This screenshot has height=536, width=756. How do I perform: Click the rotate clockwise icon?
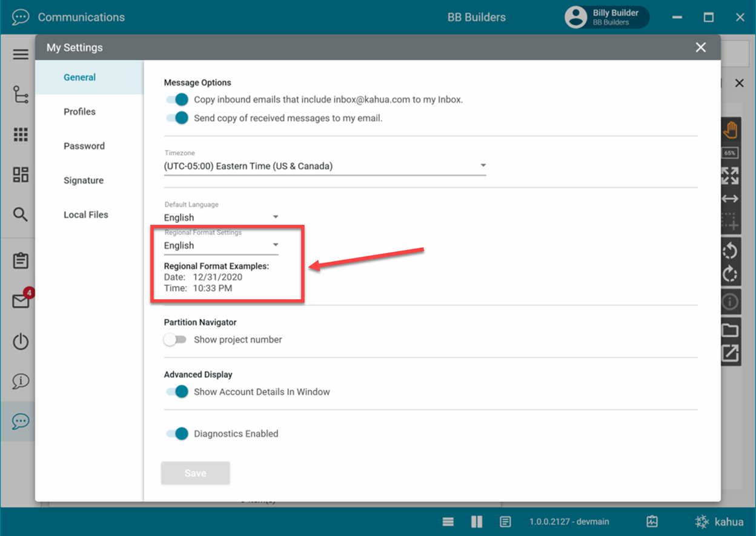pyautogui.click(x=730, y=274)
